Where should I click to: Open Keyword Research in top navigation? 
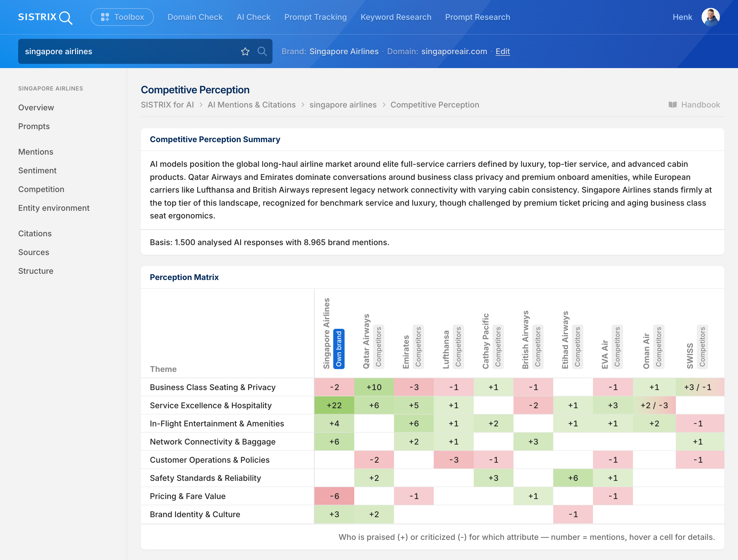pos(396,17)
